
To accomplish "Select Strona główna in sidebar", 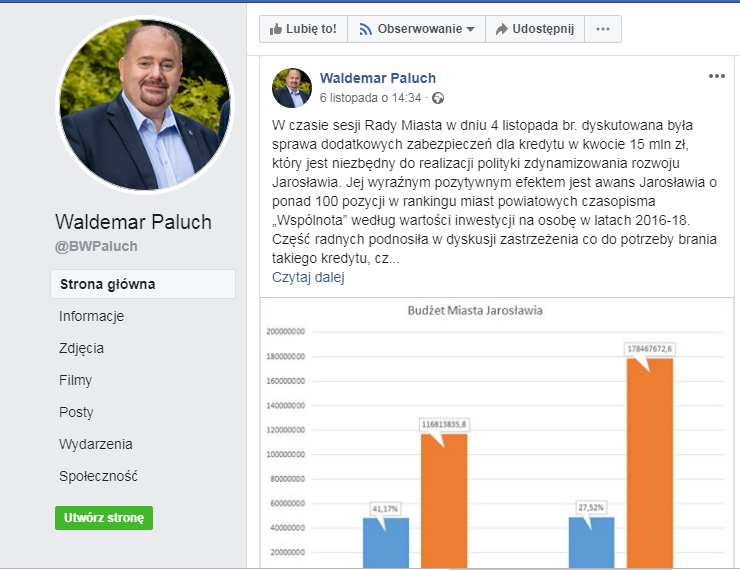I will tap(107, 284).
